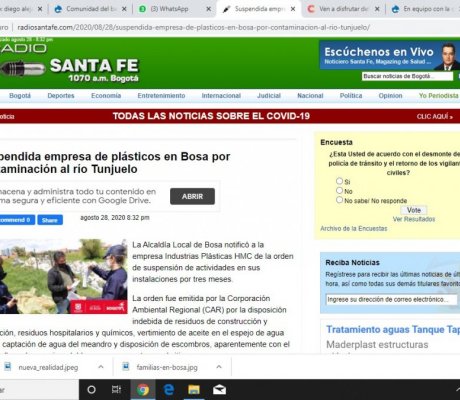
Task: Click 'Maderplast estructuras' ad text
Action: tap(377, 344)
